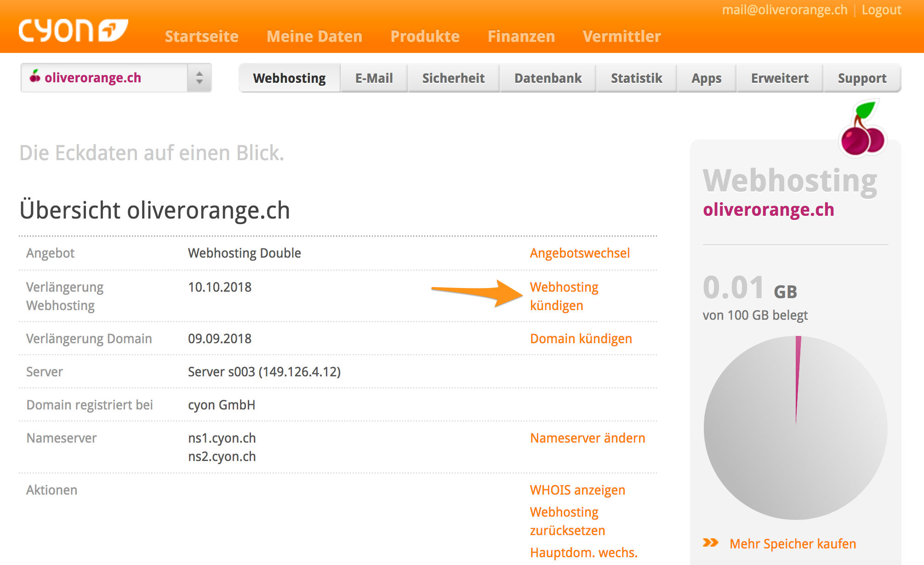Switch to the Datenbank tab
The height and width of the screenshot is (565, 924).
tap(548, 78)
